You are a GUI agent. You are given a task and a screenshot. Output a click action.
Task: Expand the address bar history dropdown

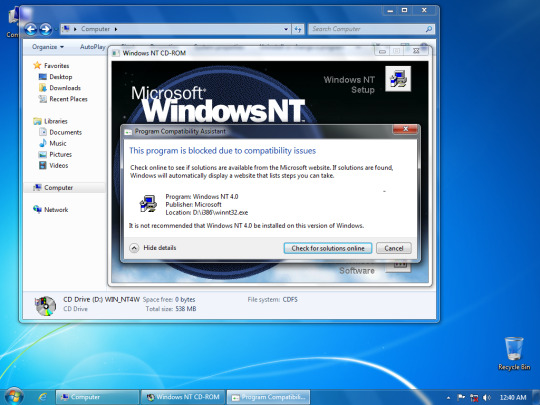tap(286, 29)
